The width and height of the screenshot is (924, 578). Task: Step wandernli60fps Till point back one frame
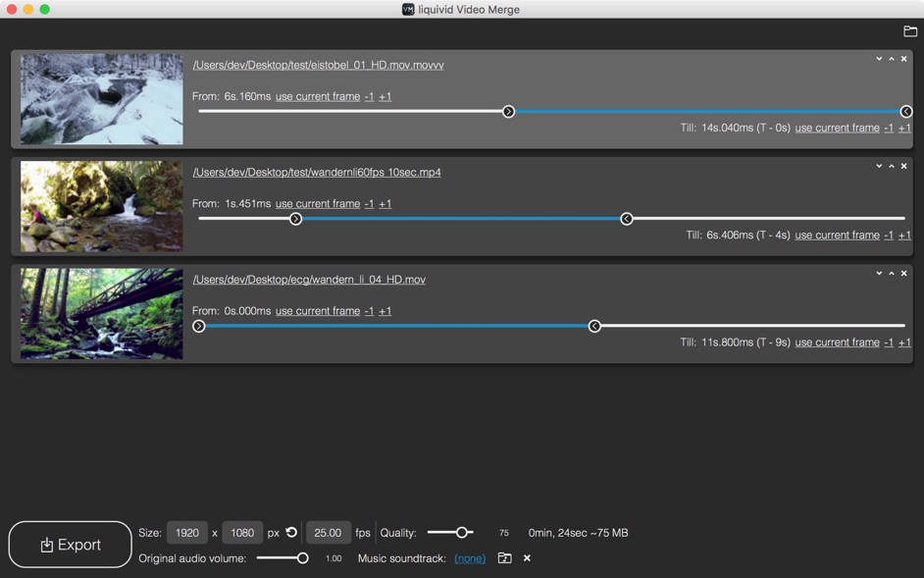click(x=889, y=235)
